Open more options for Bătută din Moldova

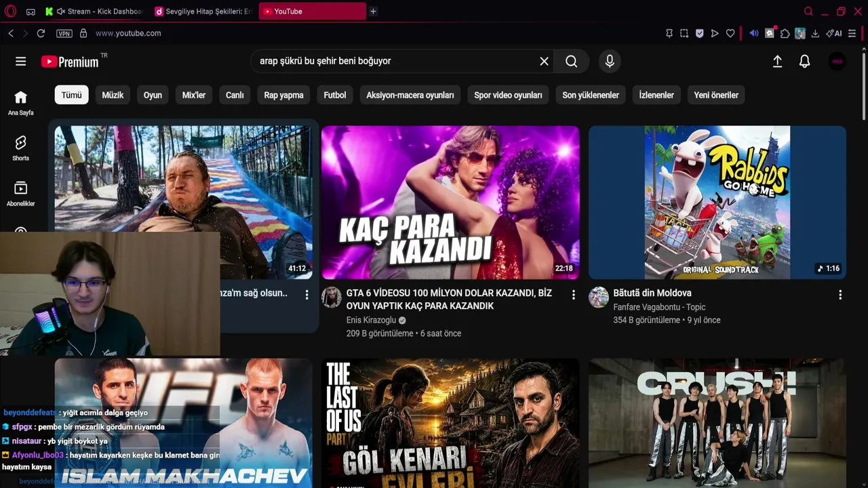[x=840, y=295]
